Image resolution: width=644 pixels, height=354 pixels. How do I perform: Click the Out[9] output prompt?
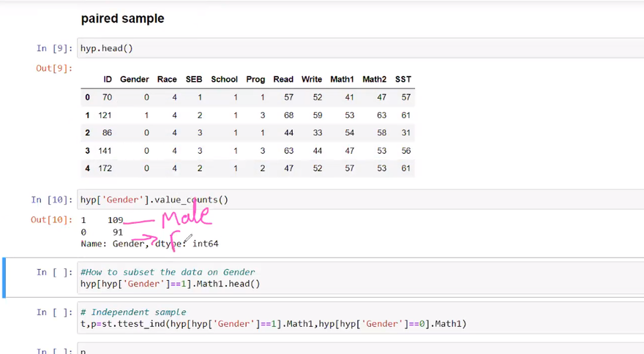(x=54, y=68)
